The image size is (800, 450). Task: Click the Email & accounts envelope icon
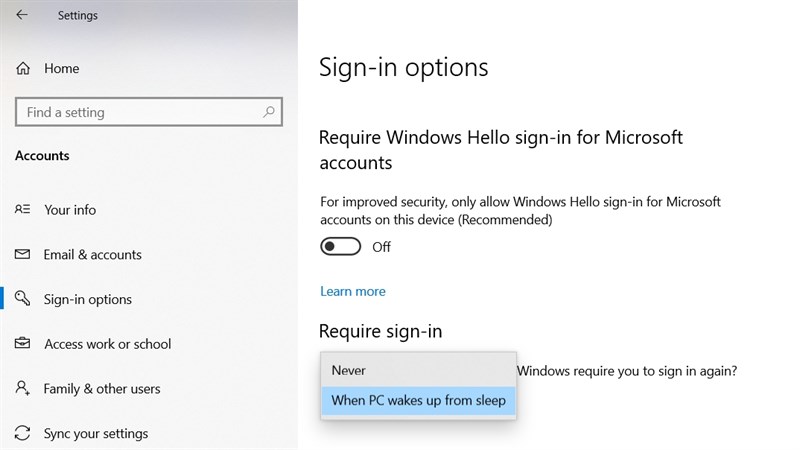23,255
